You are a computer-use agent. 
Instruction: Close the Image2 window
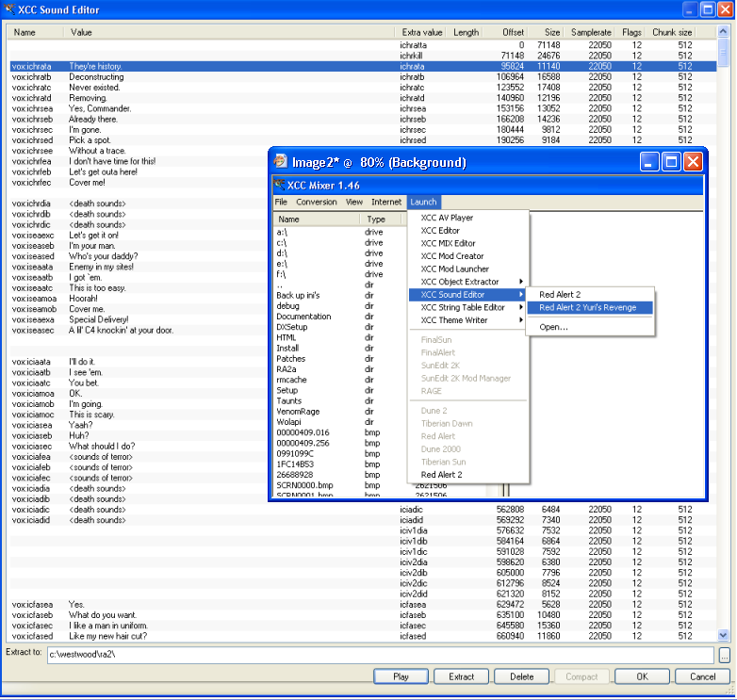click(693, 162)
